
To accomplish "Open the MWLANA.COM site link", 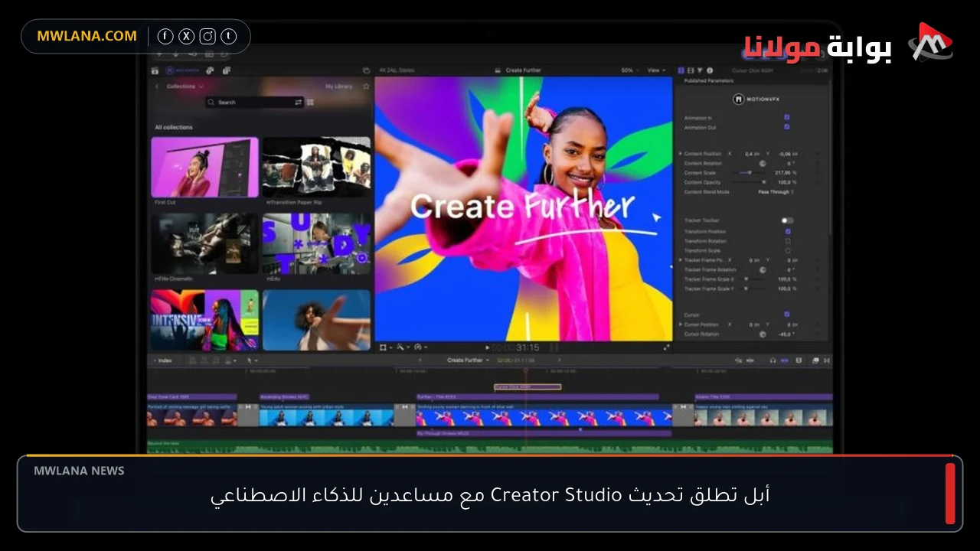I will [x=87, y=36].
